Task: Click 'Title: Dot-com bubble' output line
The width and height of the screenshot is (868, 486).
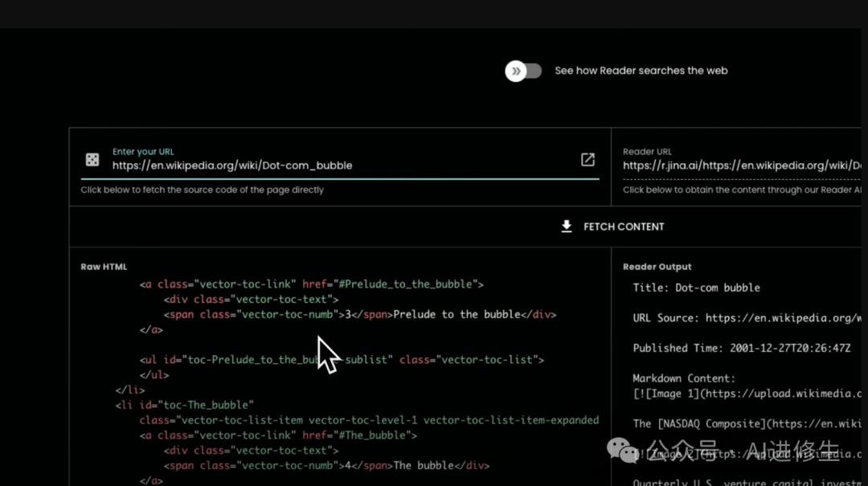Action: (696, 288)
